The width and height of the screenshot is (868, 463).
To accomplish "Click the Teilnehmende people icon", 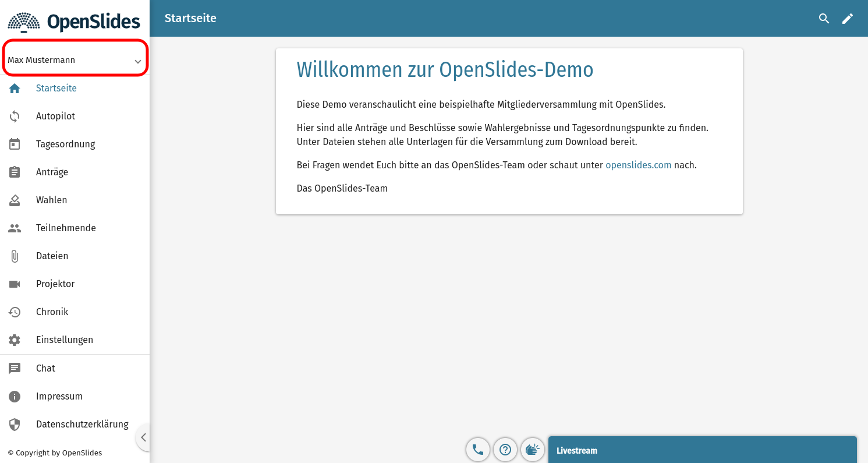I will click(15, 228).
